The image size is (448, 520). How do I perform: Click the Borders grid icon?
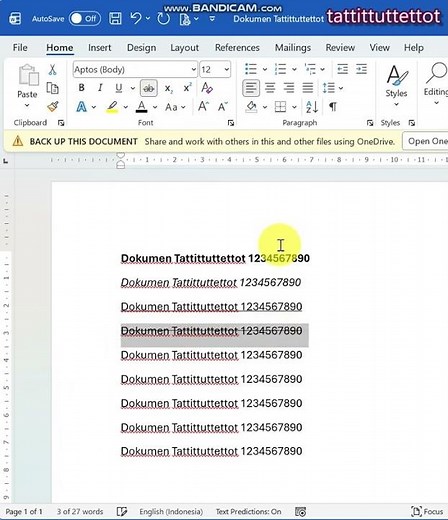[x=280, y=107]
